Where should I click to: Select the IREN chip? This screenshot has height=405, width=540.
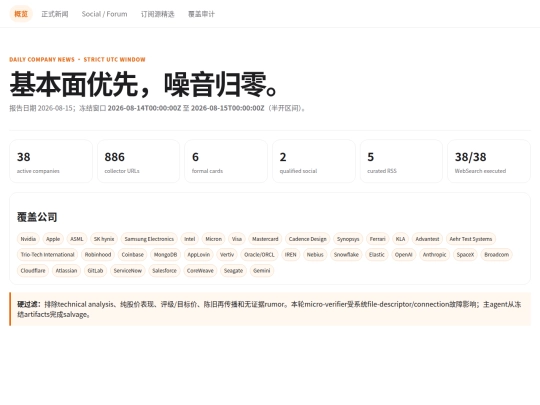291,255
